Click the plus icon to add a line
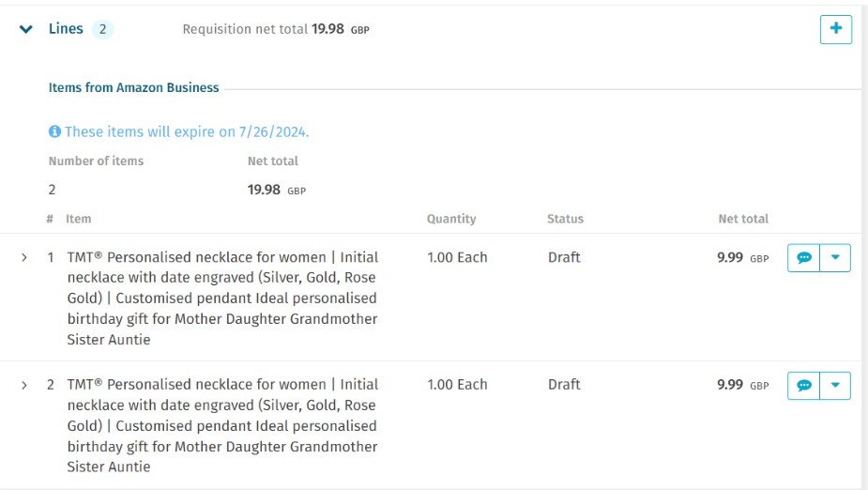 (835, 29)
